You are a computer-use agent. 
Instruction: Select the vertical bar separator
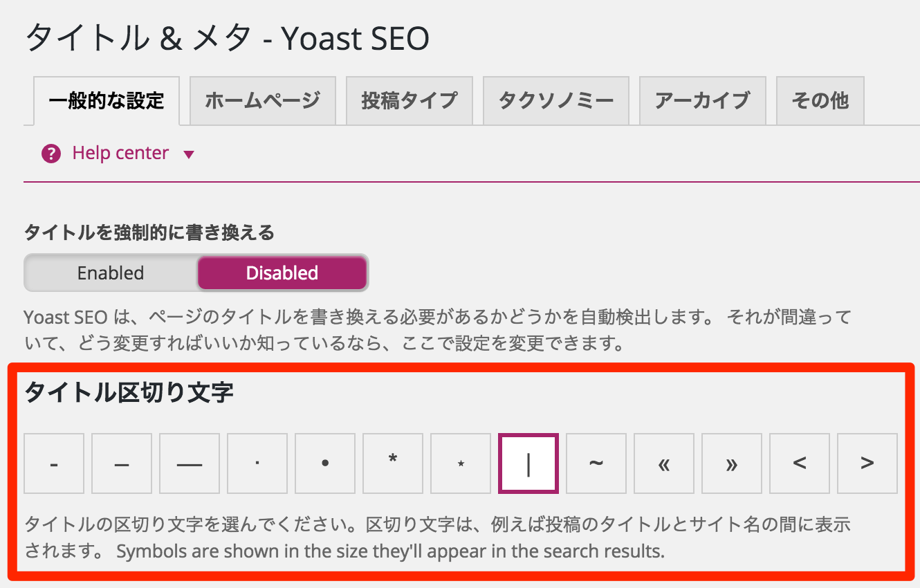point(528,463)
